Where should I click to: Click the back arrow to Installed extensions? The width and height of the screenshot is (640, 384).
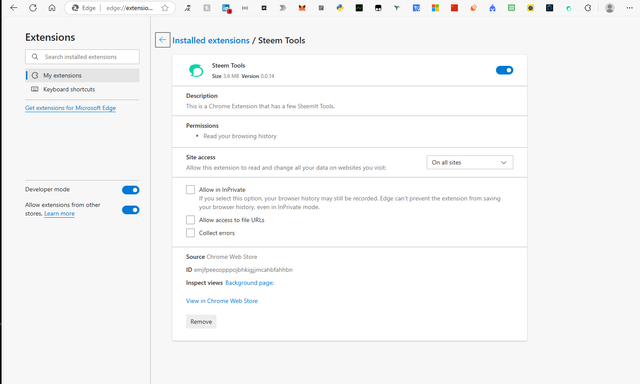coord(162,40)
